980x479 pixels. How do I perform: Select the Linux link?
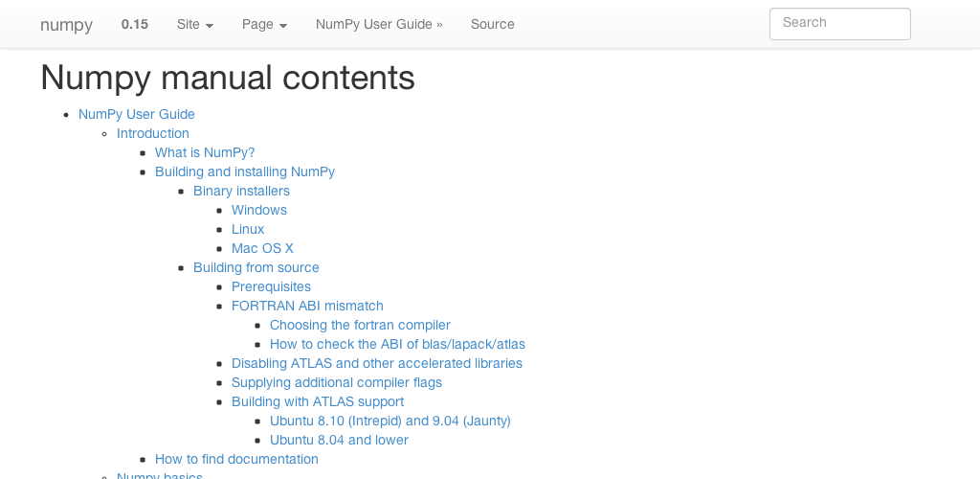click(248, 229)
